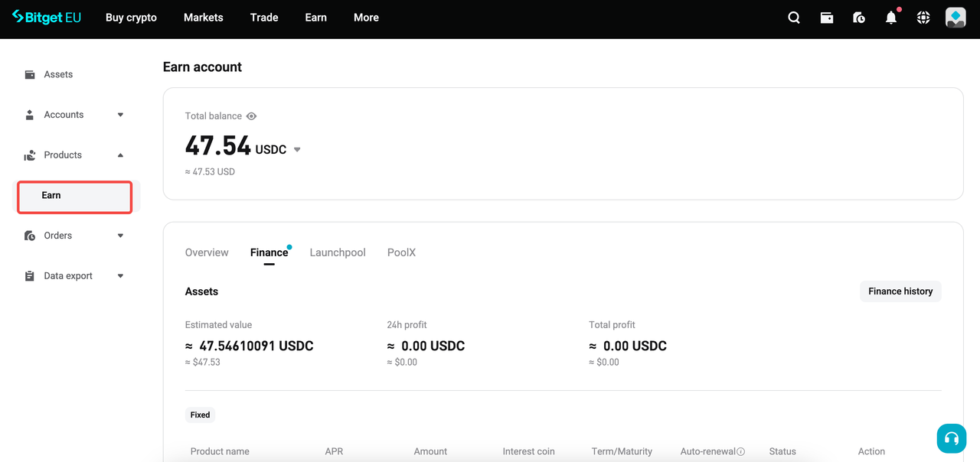980x462 pixels.
Task: Click the Action column header
Action: [871, 451]
